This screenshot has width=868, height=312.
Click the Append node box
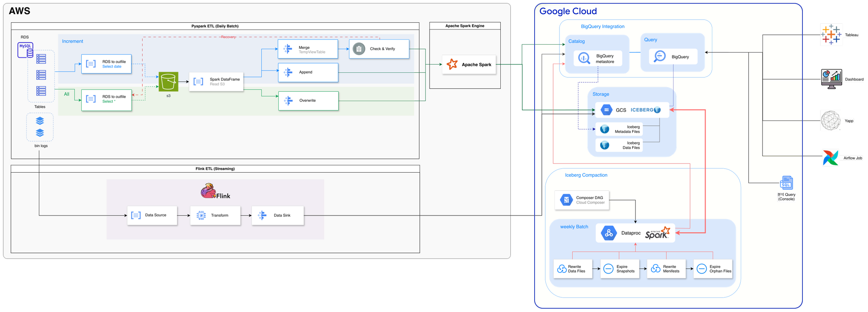click(308, 72)
